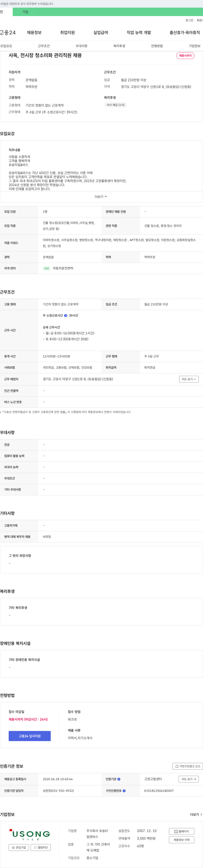Open 지도 보기 for 고양고용센터
The image size is (203, 868).
click(x=189, y=779)
